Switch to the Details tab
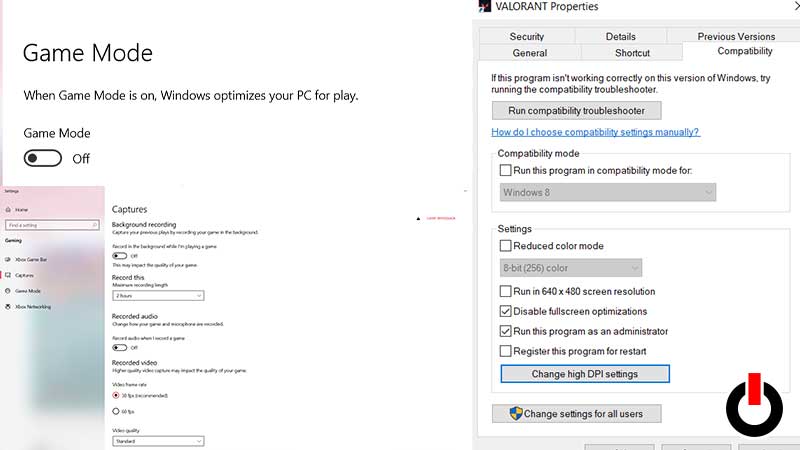800x450 pixels. point(620,36)
